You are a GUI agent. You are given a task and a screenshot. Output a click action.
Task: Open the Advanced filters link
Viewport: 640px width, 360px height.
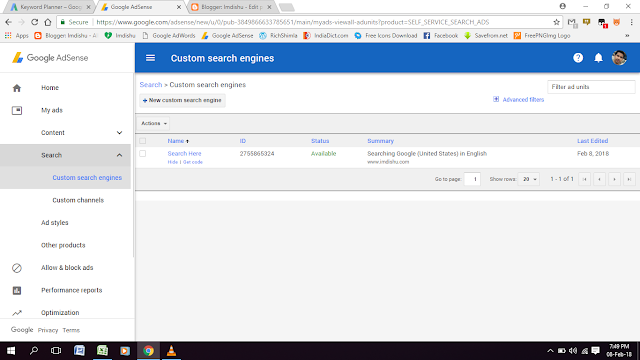click(523, 100)
